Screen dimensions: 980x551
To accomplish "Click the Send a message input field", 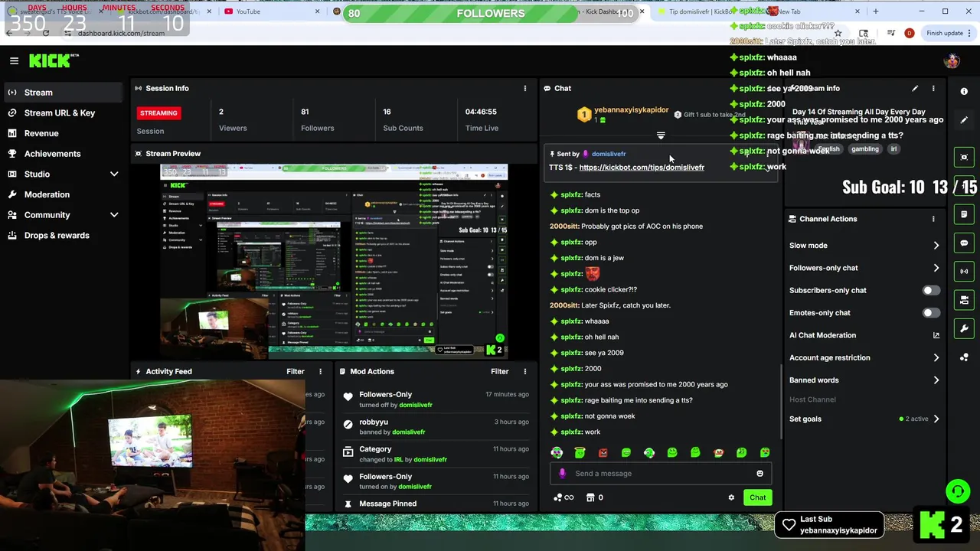I will [661, 473].
